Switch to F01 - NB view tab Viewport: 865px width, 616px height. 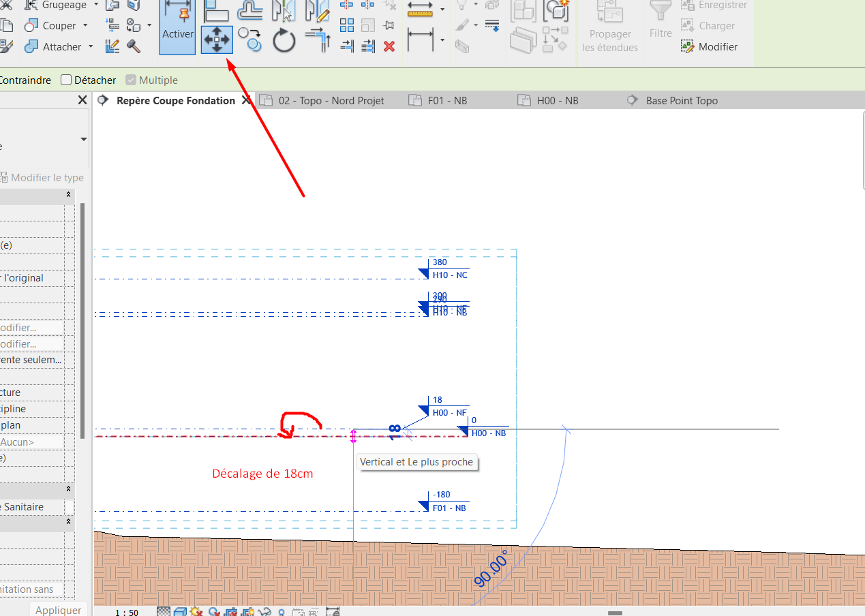(437, 100)
